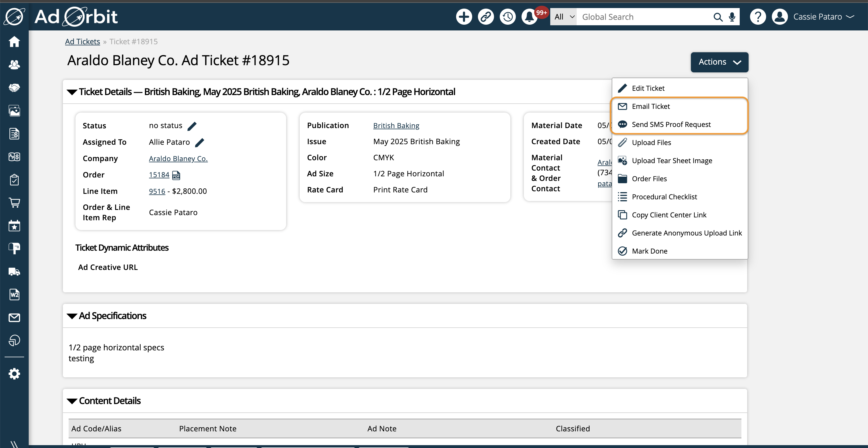
Task: Open the British Baking publication link
Action: (396, 125)
